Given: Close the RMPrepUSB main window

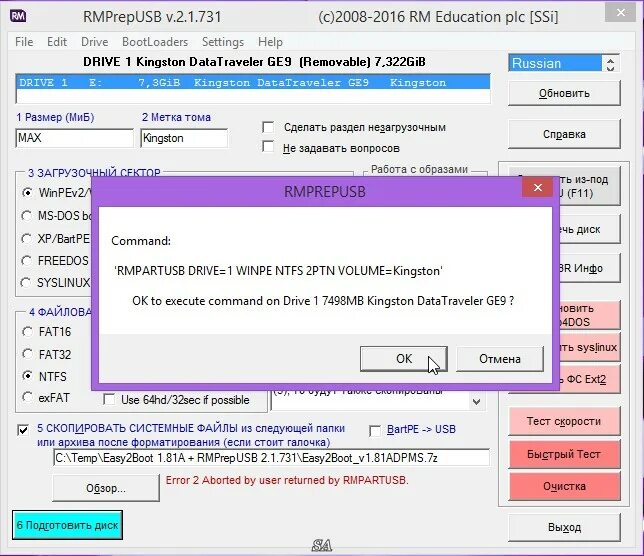Looking at the screenshot, I should pos(621,13).
